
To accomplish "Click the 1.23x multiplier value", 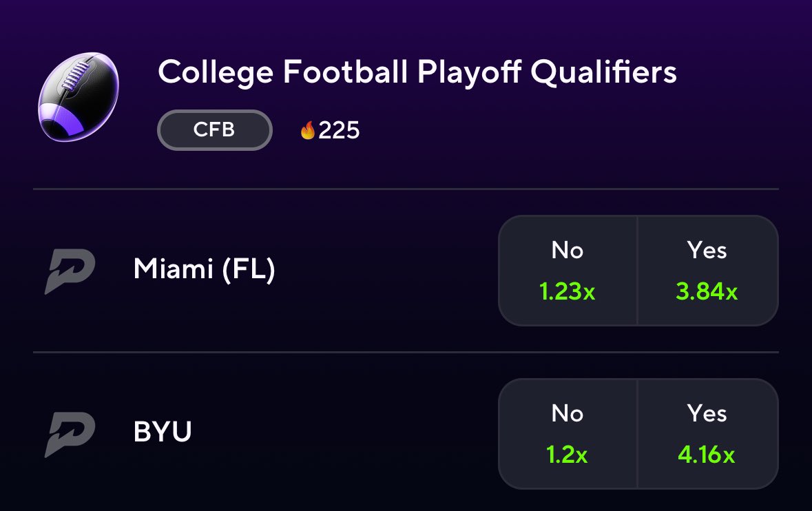I will tap(567, 291).
